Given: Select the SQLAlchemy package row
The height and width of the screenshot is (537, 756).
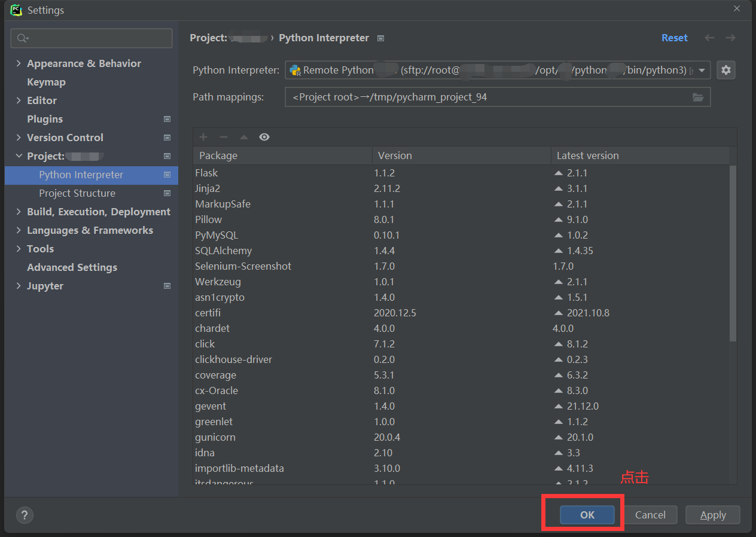Looking at the screenshot, I should coord(461,251).
